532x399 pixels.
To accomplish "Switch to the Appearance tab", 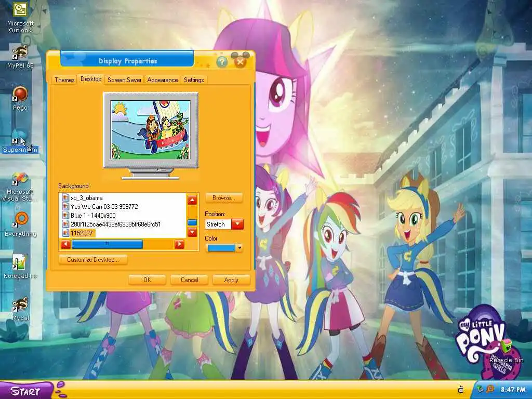I will pyautogui.click(x=163, y=80).
